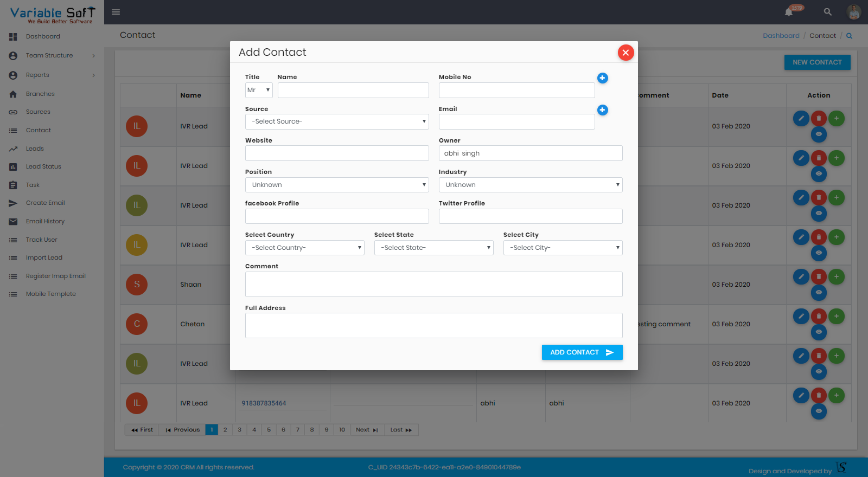The width and height of the screenshot is (868, 477).
Task: Go to page 2 in pagination
Action: [x=225, y=430]
